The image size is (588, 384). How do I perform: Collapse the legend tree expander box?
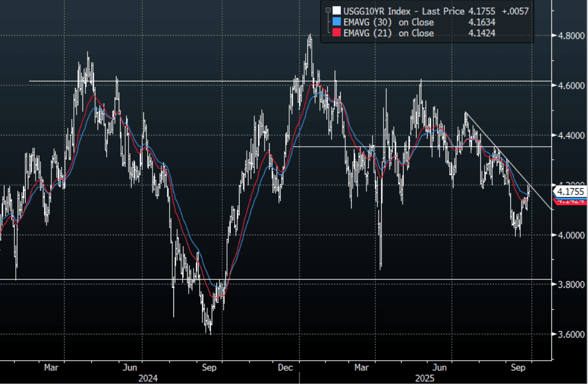point(327,10)
